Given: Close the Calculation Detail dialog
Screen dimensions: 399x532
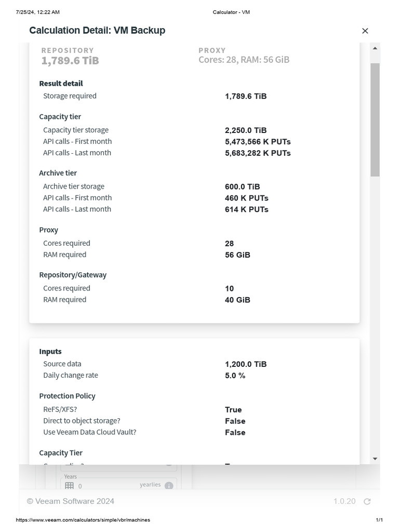Looking at the screenshot, I should click(x=365, y=31).
